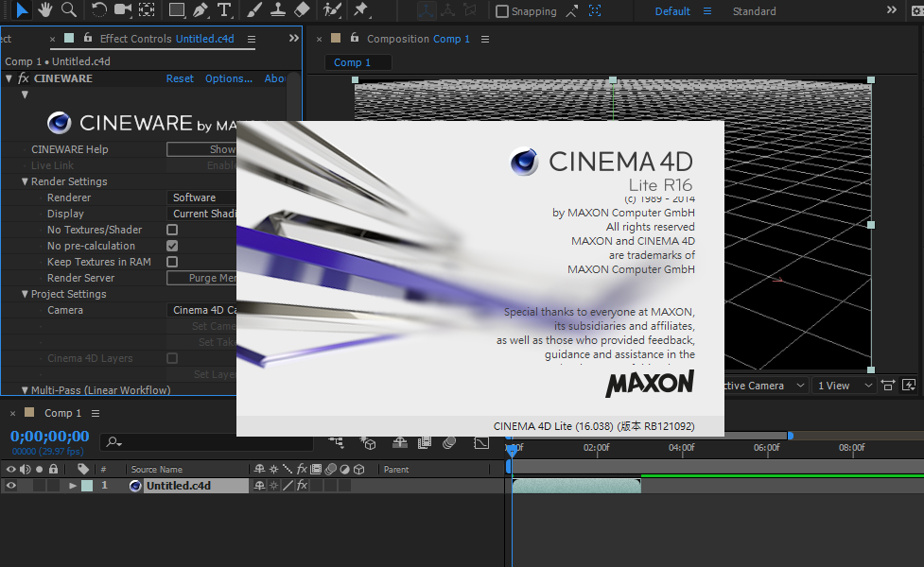Image resolution: width=924 pixels, height=567 pixels.
Task: Select the Horizontal Type tool
Action: 224,10
